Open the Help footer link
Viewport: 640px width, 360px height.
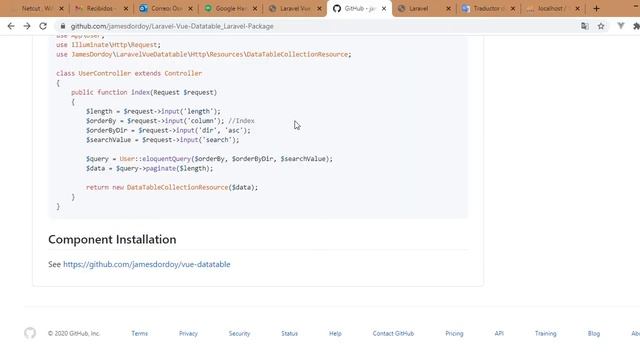coord(335,333)
